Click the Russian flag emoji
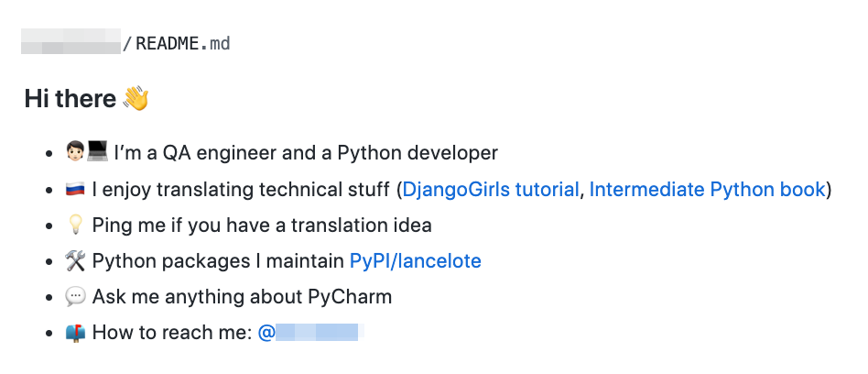Image resolution: width=868 pixels, height=374 pixels. (75, 190)
